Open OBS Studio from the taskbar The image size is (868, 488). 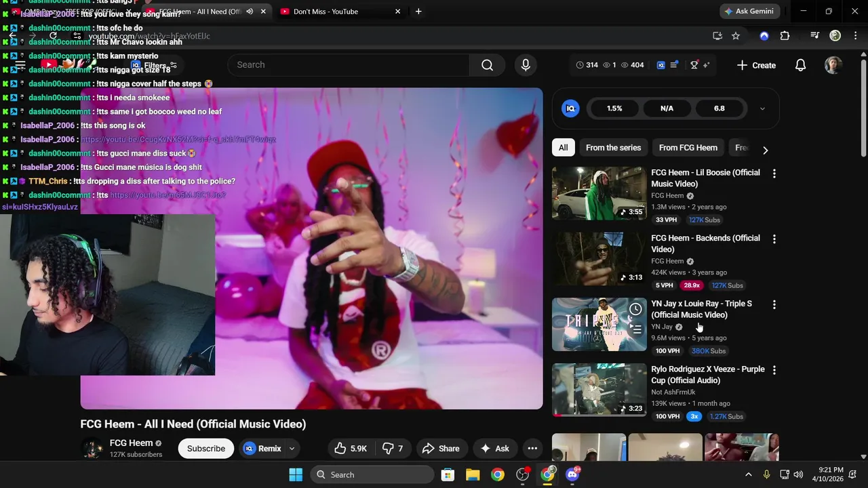[x=523, y=474]
